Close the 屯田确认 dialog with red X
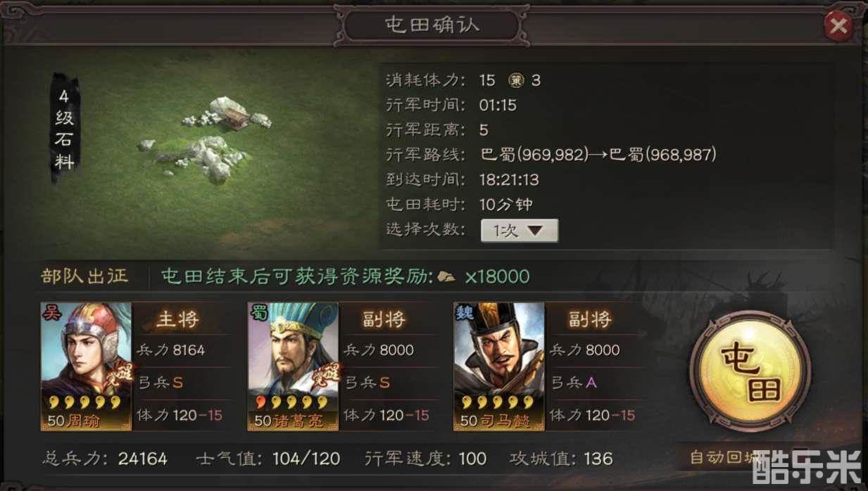The width and height of the screenshot is (868, 491). [x=838, y=27]
